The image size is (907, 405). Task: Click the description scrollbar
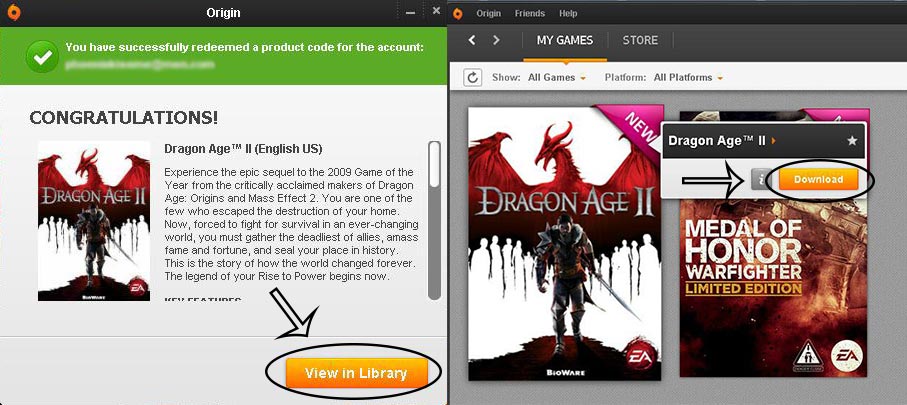434,220
